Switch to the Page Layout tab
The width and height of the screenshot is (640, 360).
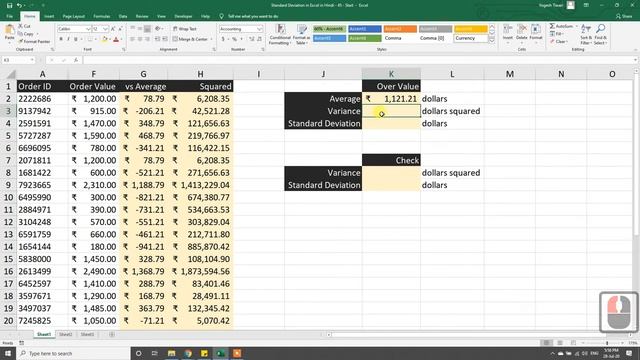tap(73, 16)
